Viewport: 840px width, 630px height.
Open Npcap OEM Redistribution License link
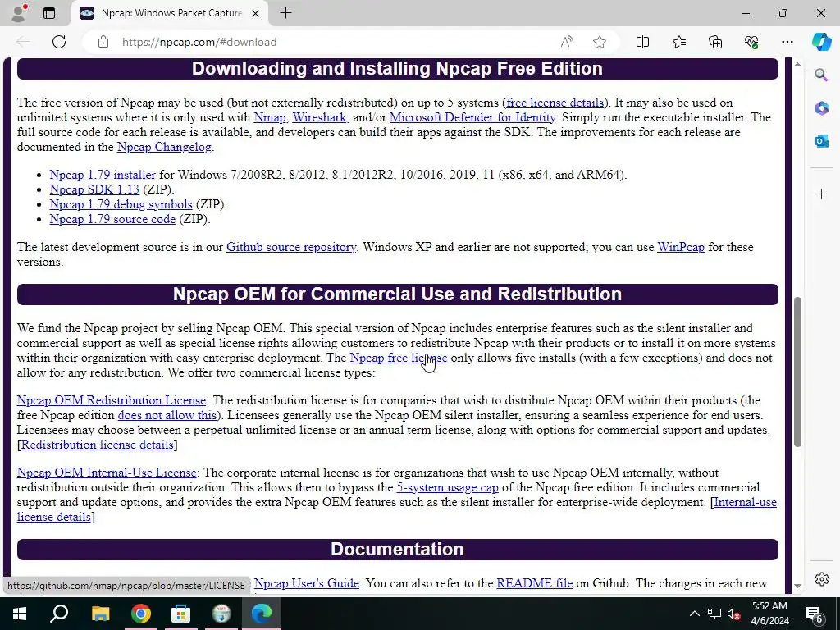(111, 400)
